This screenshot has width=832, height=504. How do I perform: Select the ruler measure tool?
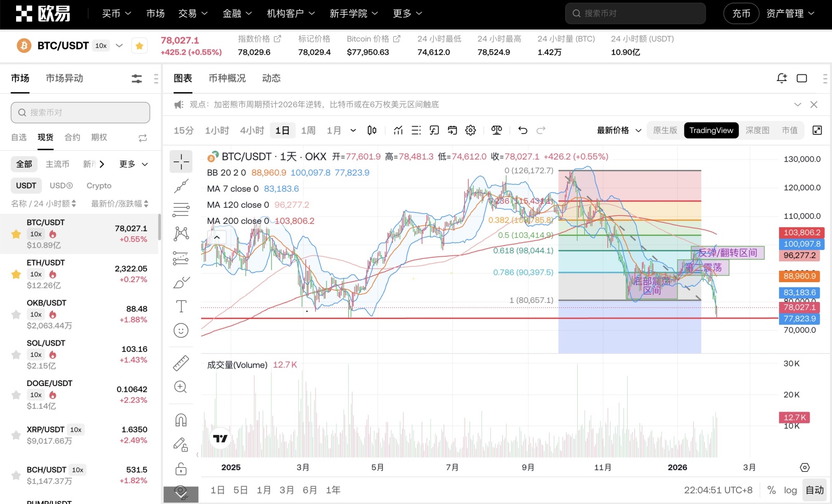[181, 363]
